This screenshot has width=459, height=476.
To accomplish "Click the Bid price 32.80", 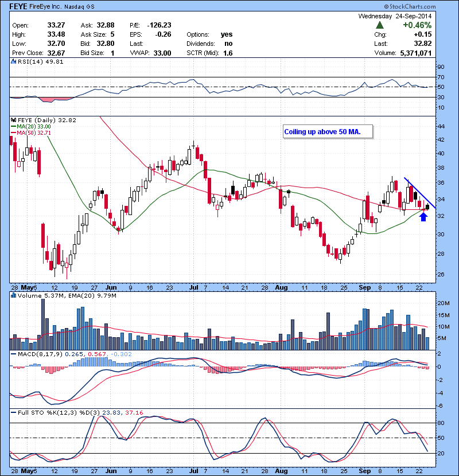I will (106, 44).
